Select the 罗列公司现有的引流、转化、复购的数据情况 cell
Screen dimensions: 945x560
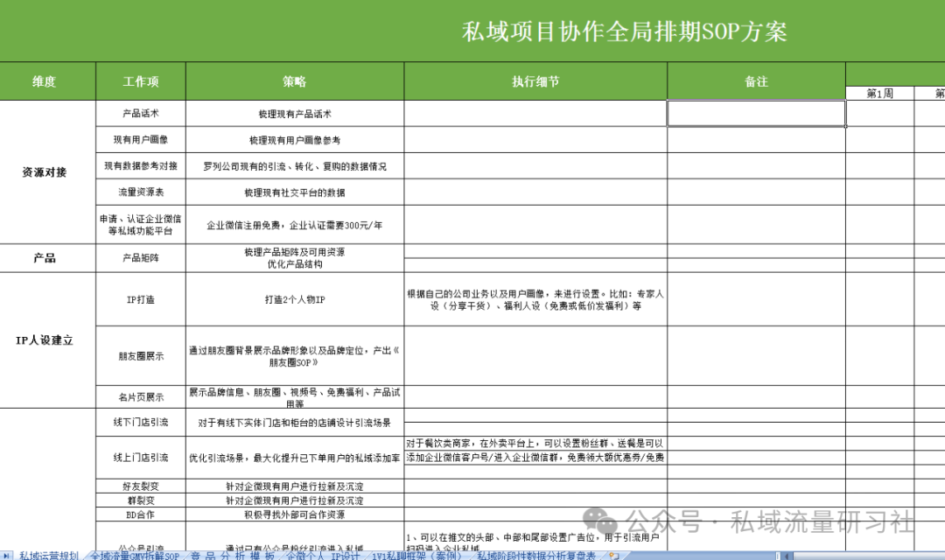295,165
